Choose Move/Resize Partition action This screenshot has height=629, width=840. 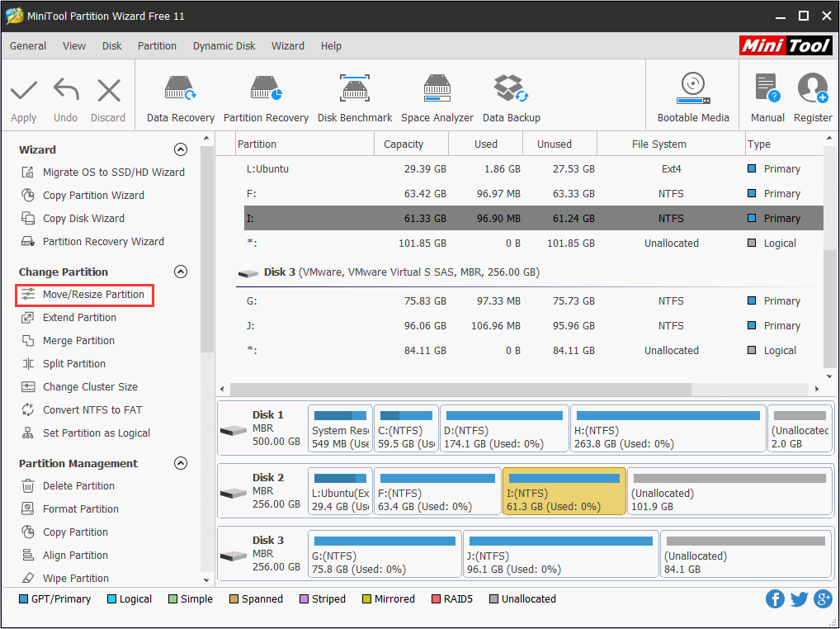(x=83, y=294)
